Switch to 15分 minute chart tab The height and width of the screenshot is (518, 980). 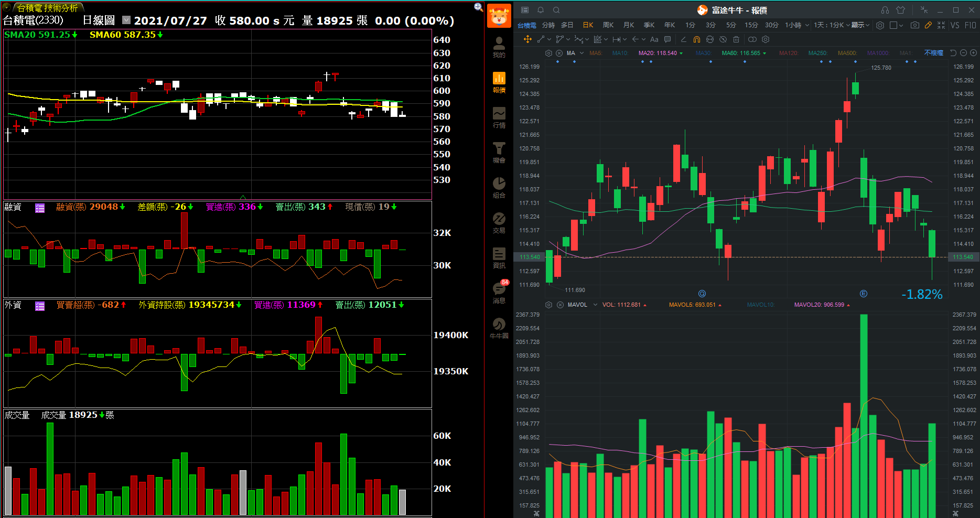[751, 25]
